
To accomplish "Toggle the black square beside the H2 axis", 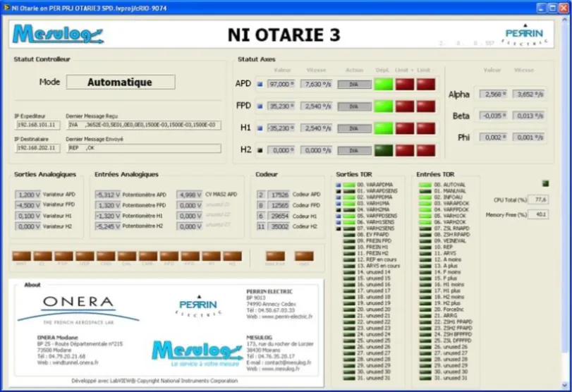I will (260, 150).
